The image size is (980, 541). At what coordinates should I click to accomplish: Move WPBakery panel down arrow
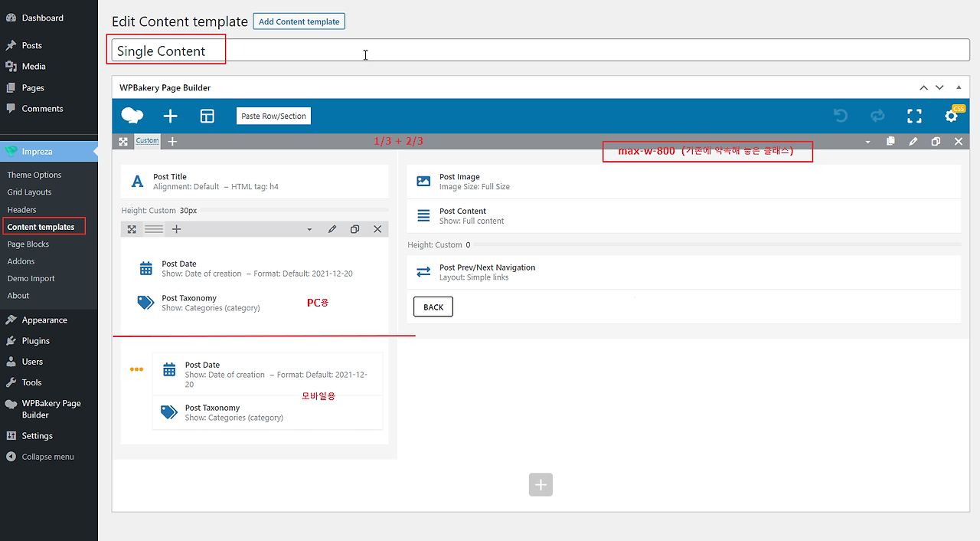(x=939, y=87)
